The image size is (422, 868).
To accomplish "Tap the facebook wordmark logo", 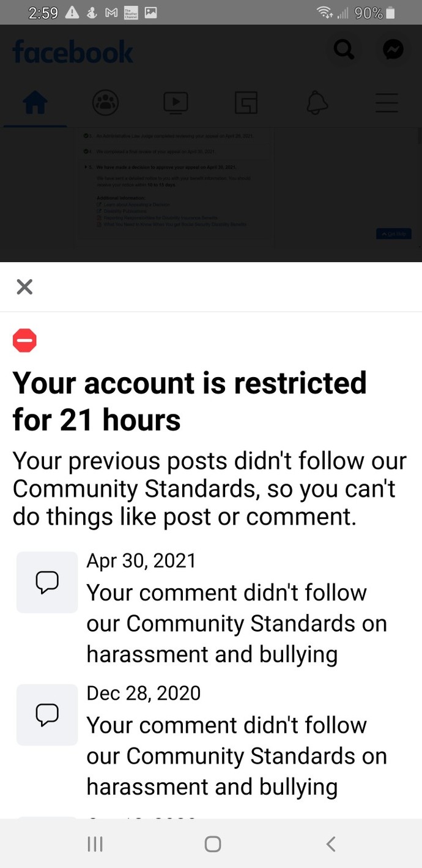I will (x=72, y=52).
